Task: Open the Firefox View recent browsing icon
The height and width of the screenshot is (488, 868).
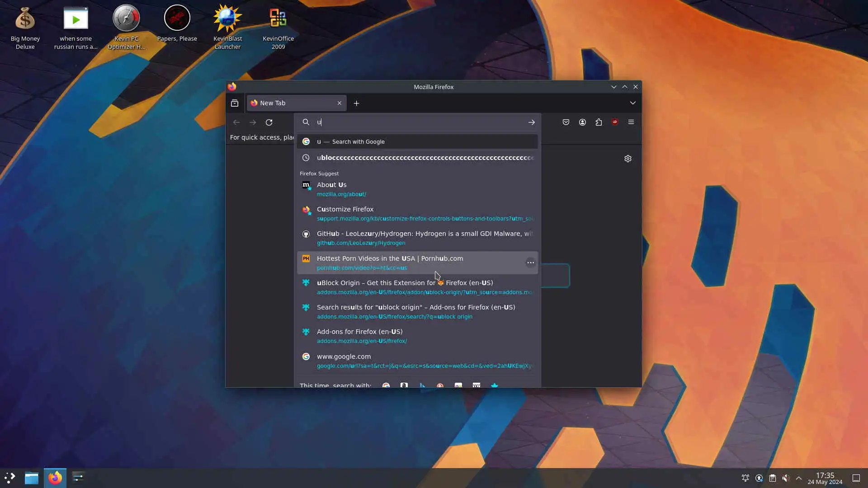Action: [235, 103]
